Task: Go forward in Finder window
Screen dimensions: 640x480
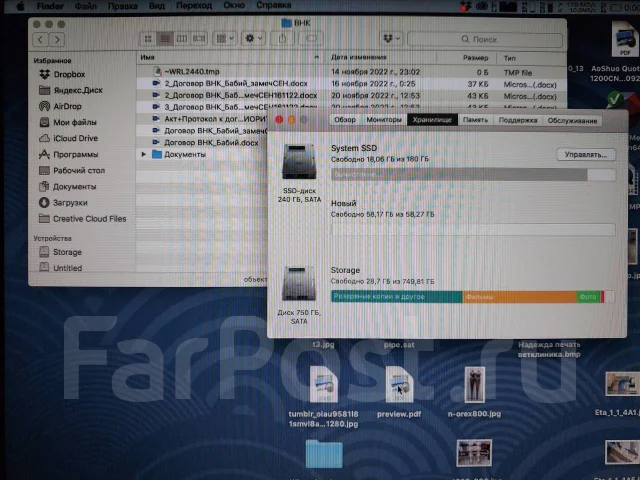Action: [57, 40]
